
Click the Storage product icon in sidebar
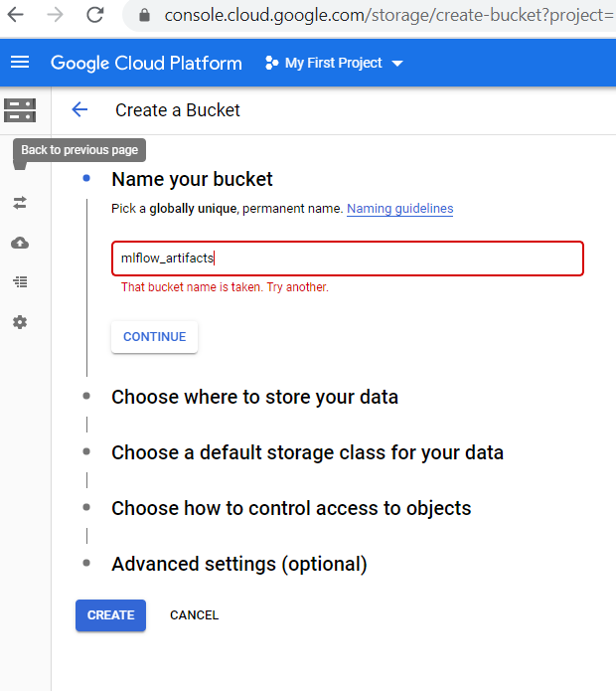(20, 110)
